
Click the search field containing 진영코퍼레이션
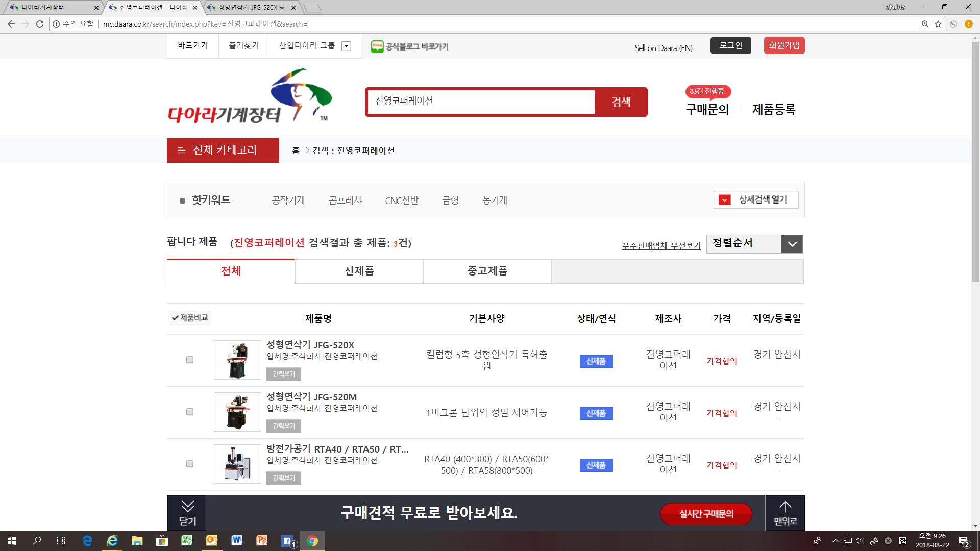(x=481, y=102)
